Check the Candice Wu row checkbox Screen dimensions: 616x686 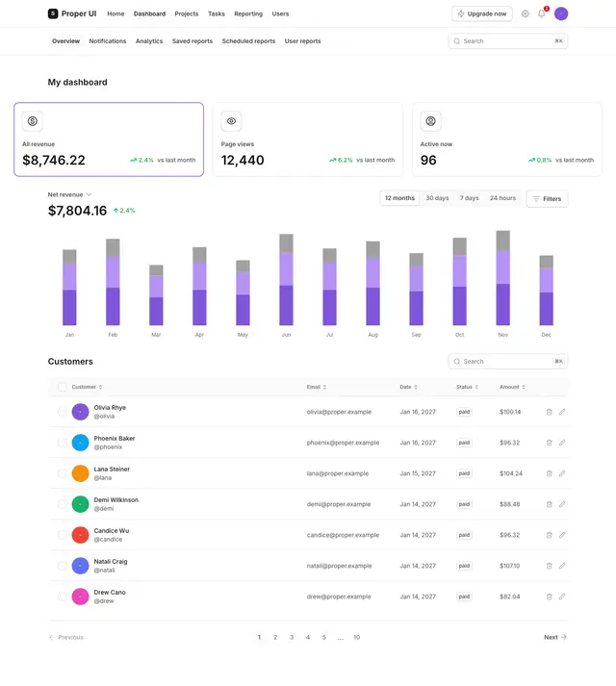coord(63,535)
